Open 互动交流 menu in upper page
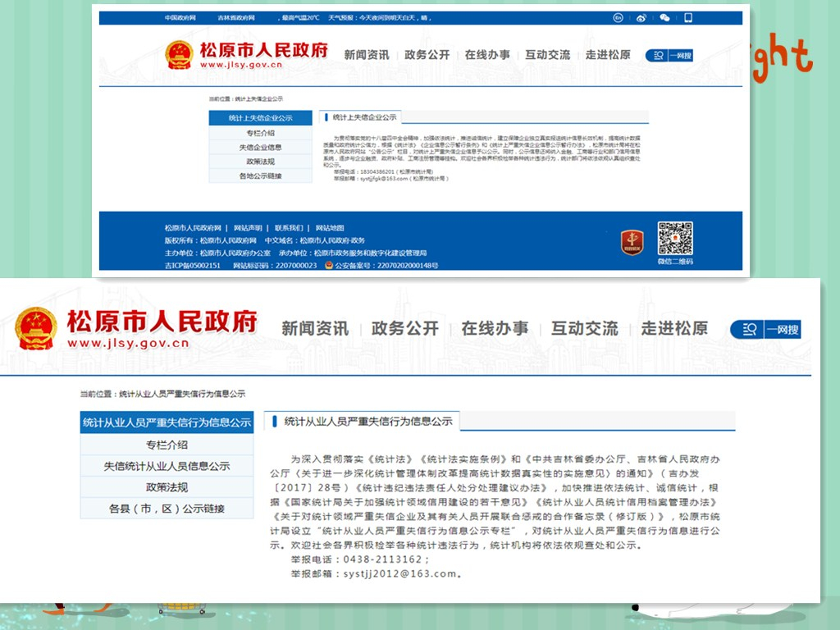Screen dimensions: 840x630 point(547,55)
